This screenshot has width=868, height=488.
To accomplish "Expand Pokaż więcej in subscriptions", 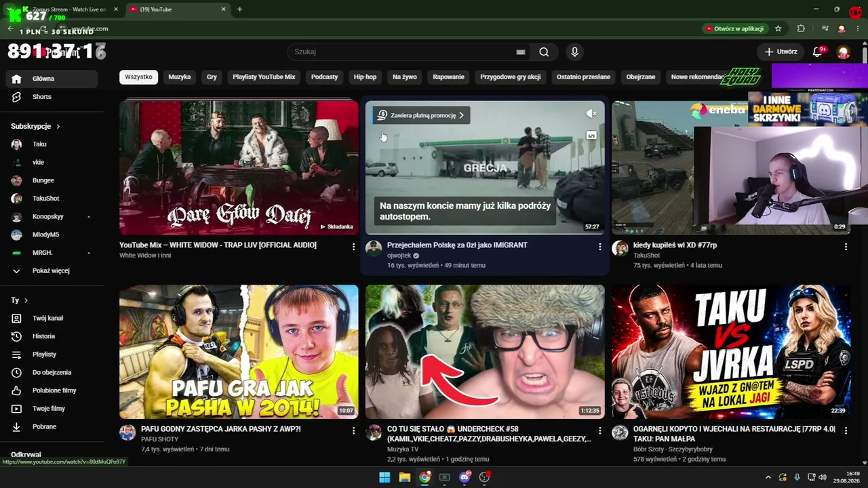I will (x=52, y=271).
